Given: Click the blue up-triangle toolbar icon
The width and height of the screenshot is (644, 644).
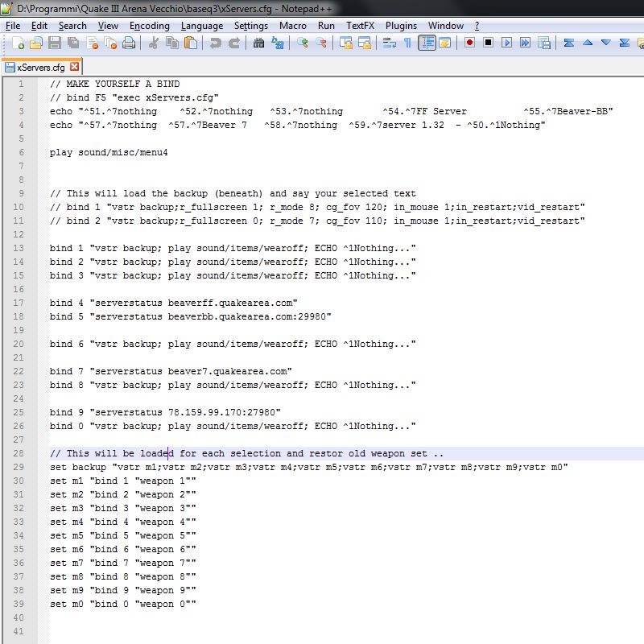Looking at the screenshot, I should click(588, 43).
